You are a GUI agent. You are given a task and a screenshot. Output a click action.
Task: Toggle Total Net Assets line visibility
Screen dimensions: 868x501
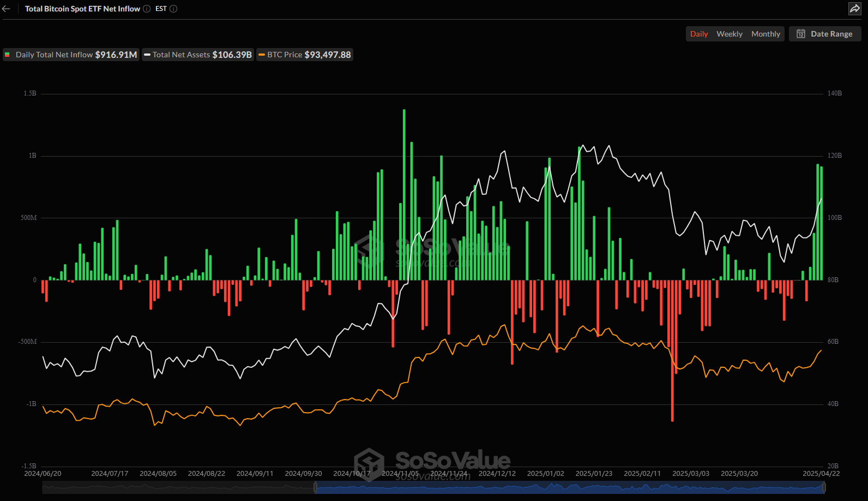coord(198,55)
